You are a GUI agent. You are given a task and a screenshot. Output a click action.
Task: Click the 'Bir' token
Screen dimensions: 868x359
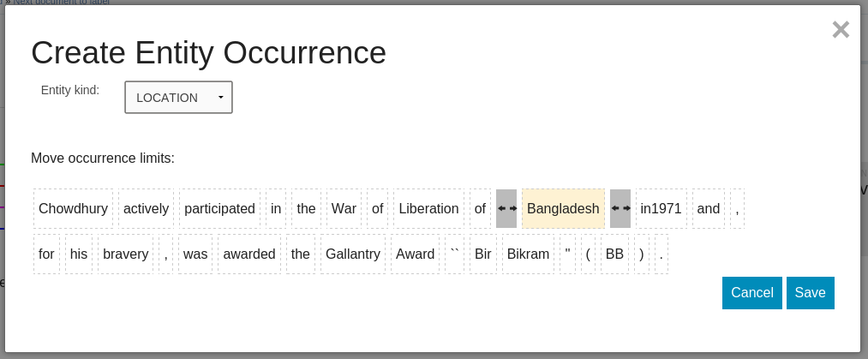(x=483, y=254)
